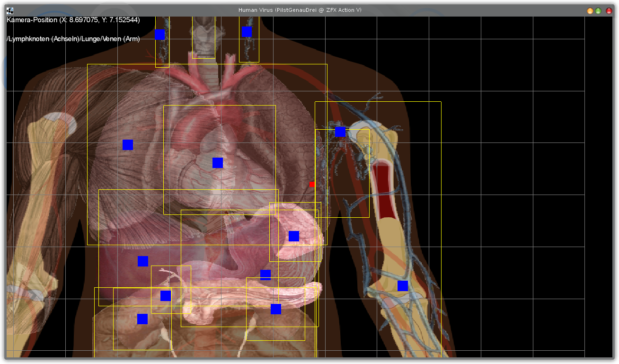The image size is (619, 364).
Task: Select the blue marker at the elbow
Action: (x=403, y=286)
